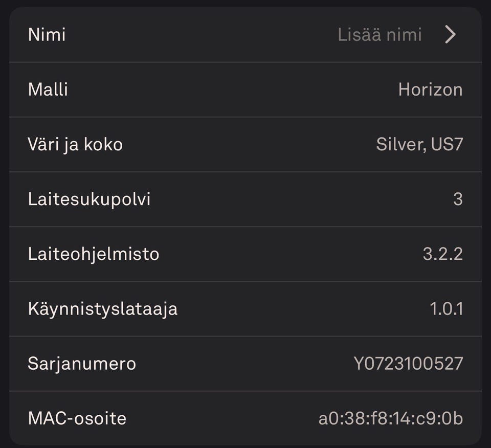Select the serial number Y0723100527
The width and height of the screenshot is (491, 448).
408,364
